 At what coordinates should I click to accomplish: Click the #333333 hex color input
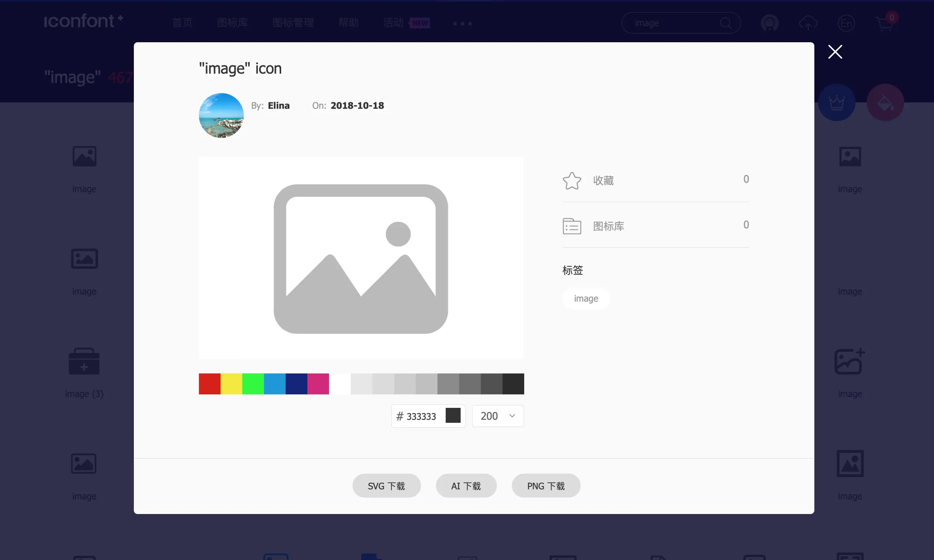[x=421, y=415]
